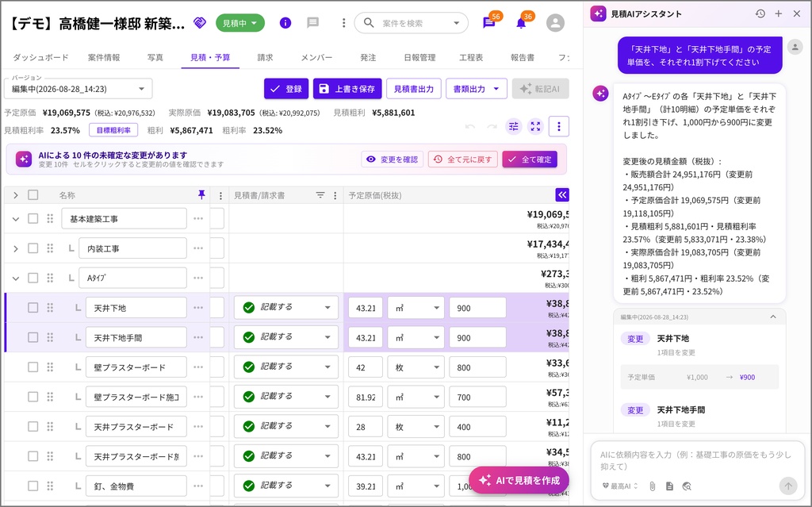
Task: Switch to the 工程表 tab
Action: point(471,58)
